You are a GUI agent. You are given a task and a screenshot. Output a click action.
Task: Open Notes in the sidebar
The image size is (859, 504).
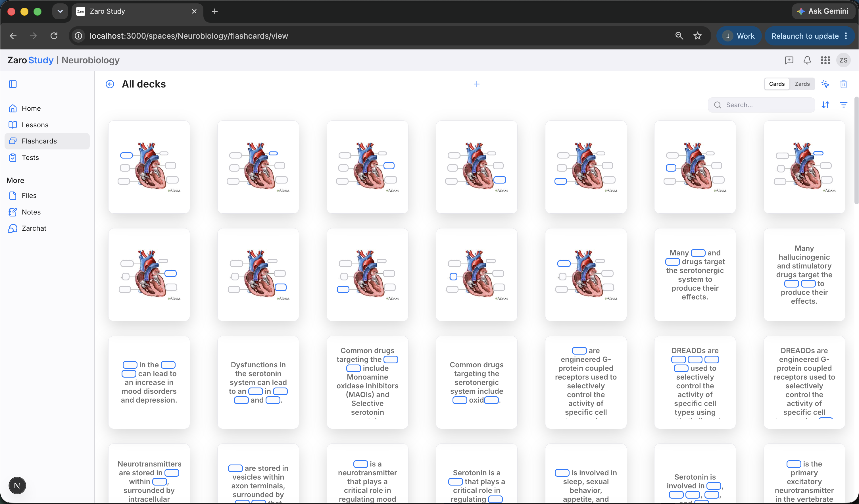click(x=47, y=212)
